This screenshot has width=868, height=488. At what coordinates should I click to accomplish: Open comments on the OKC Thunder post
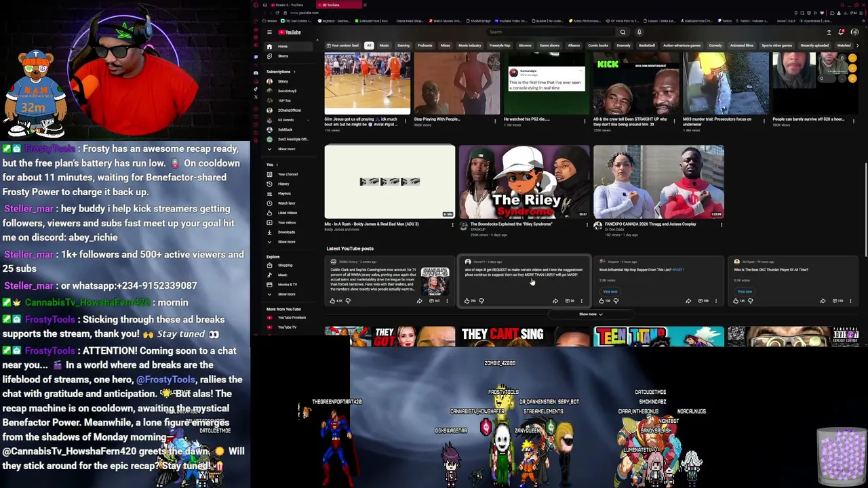pyautogui.click(x=838, y=300)
